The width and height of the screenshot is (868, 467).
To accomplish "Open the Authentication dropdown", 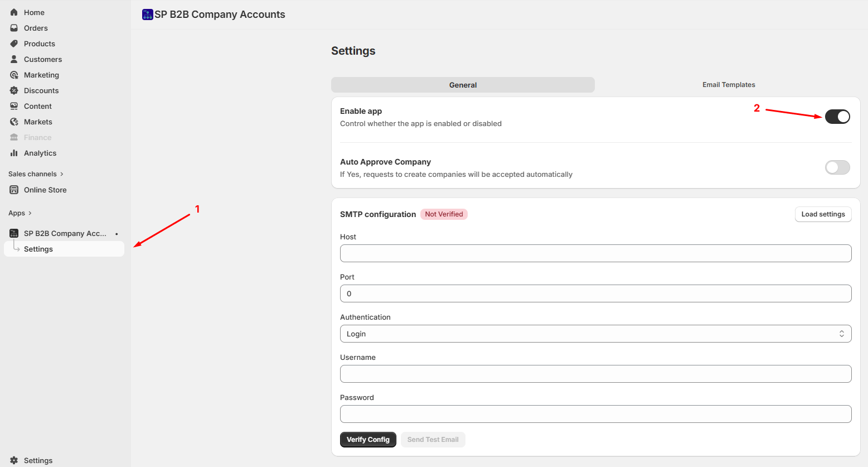I will (595, 333).
